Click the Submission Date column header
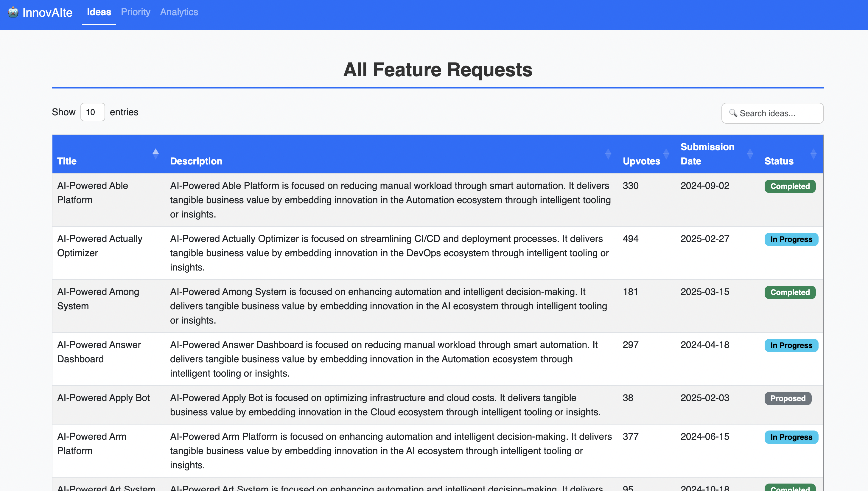Viewport: 868px width, 491px height. 707,154
